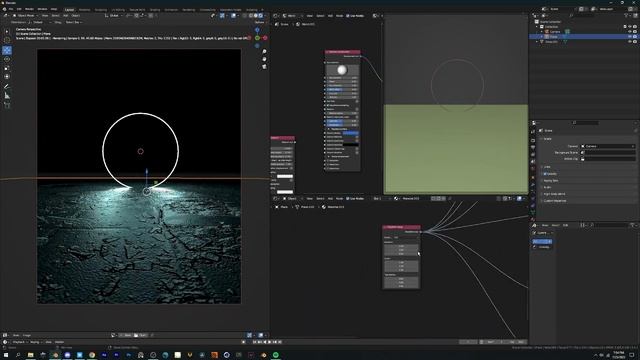Image resolution: width=640 pixels, height=360 pixels.
Task: Click the red X axis gizmo ball
Action: point(265,38)
